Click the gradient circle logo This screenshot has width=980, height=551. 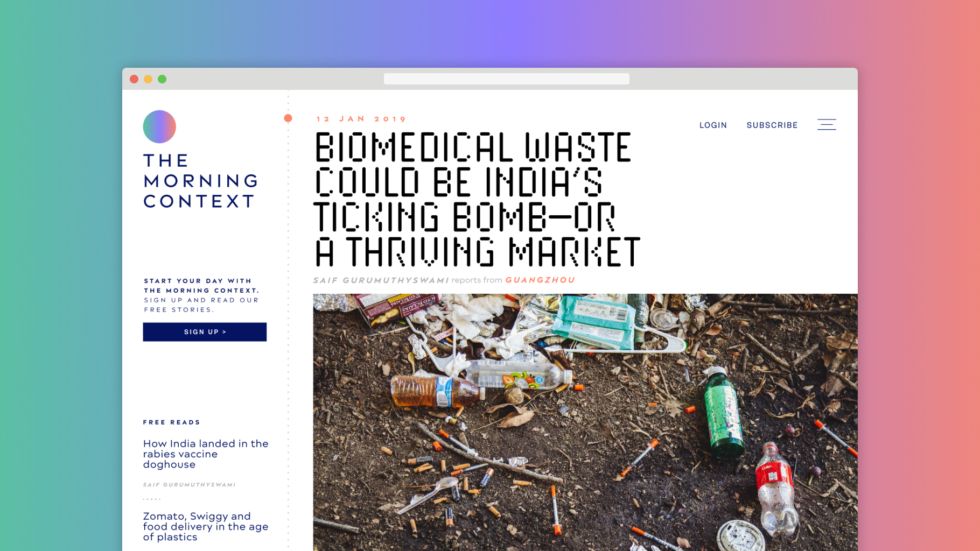pyautogui.click(x=159, y=127)
